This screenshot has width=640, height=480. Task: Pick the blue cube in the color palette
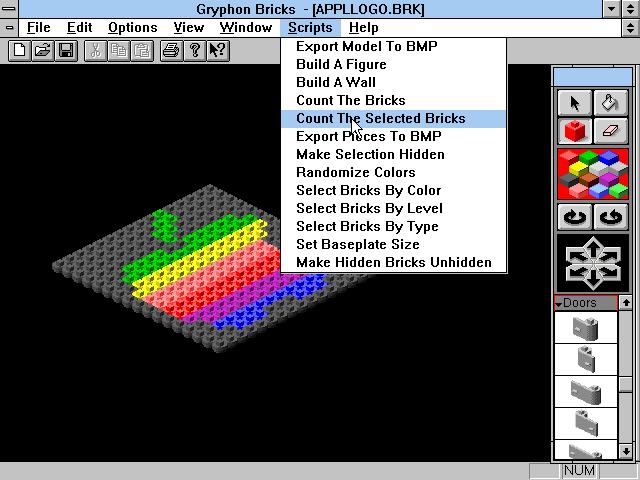click(609, 157)
